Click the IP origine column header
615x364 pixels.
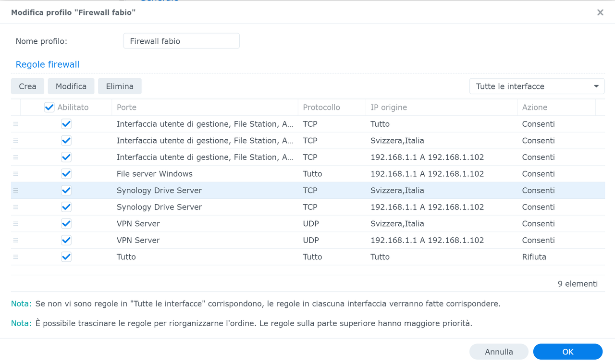click(442, 108)
